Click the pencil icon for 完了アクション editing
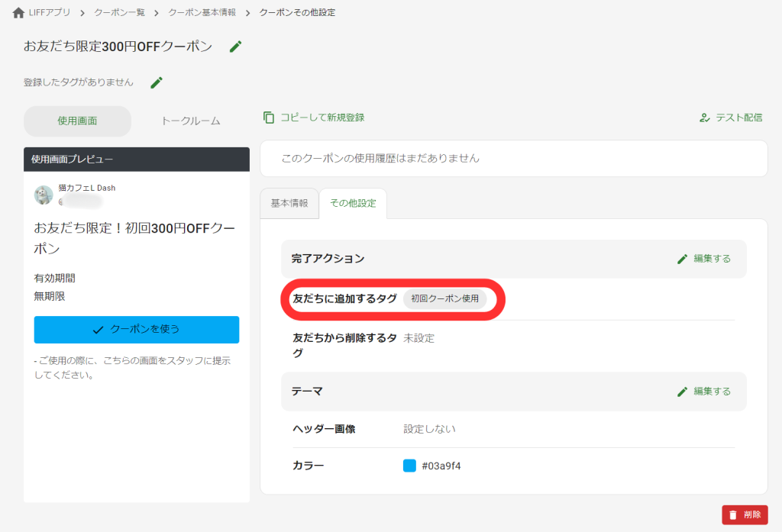This screenshot has height=532, width=782. pos(682,259)
